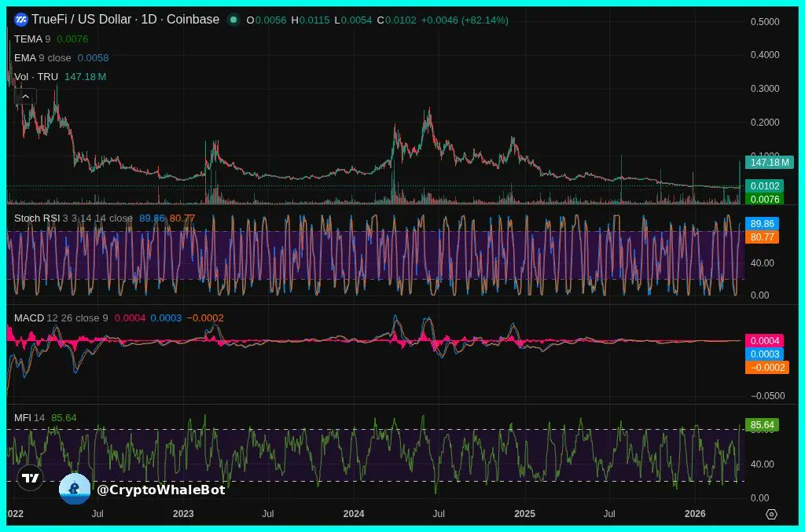
Task: Select the 2024 label on time axis
Action: click(x=354, y=514)
